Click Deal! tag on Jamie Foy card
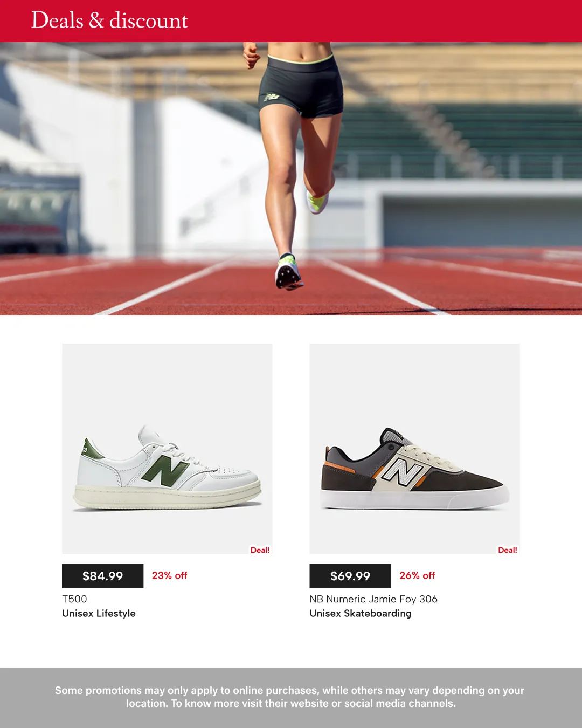 507,550
